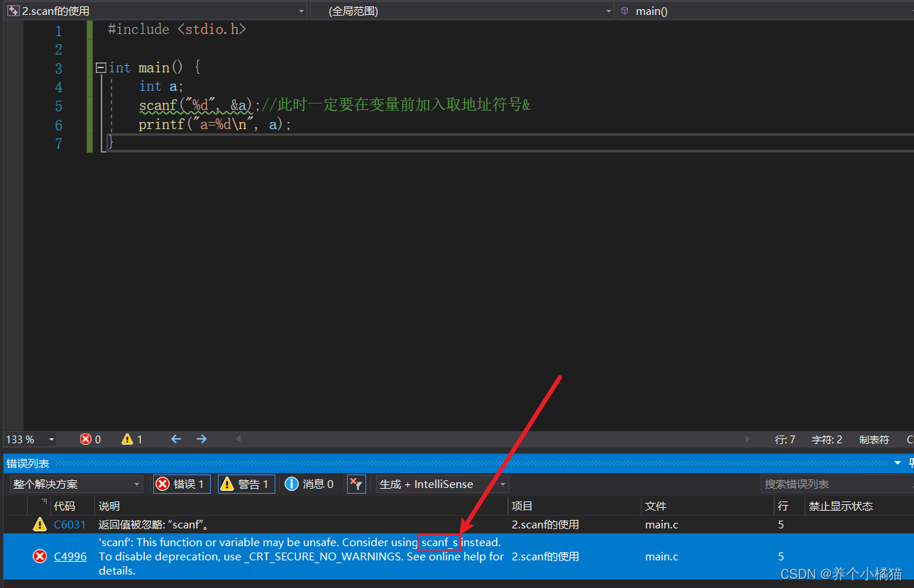The width and height of the screenshot is (914, 588).
Task: Click the 错误列表 panel title
Action: pos(28,463)
